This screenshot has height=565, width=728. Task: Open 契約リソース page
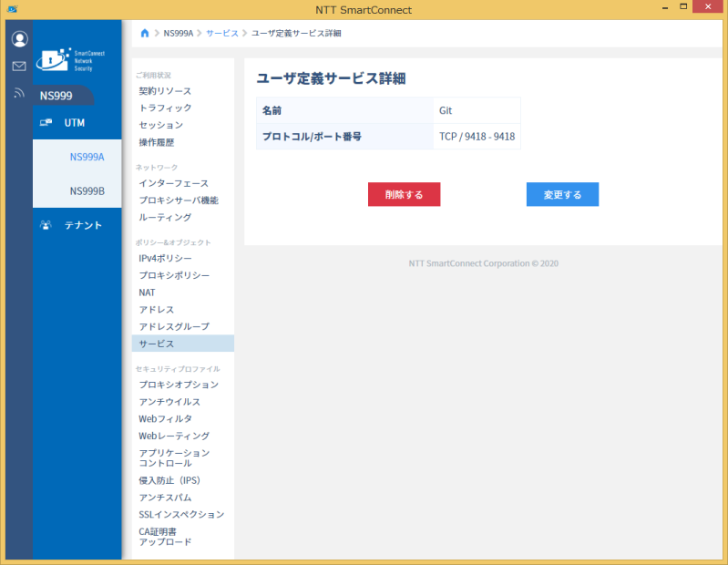pyautogui.click(x=165, y=91)
